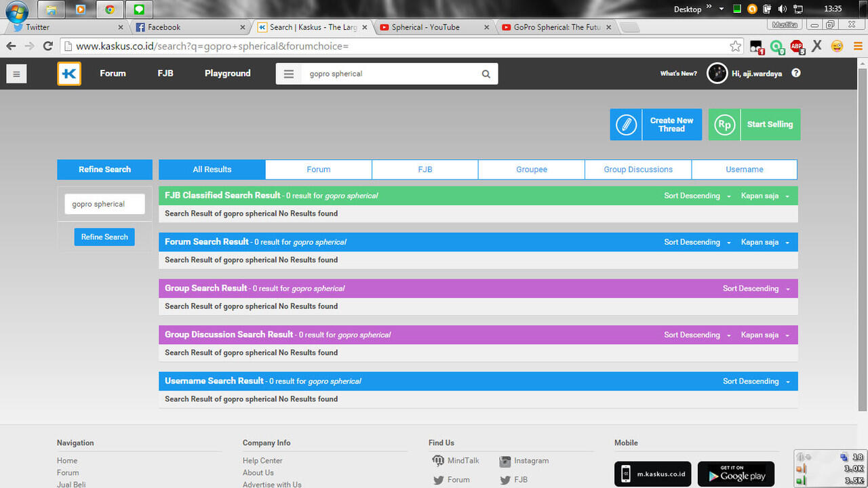
Task: Select the All Results tab
Action: (x=212, y=169)
